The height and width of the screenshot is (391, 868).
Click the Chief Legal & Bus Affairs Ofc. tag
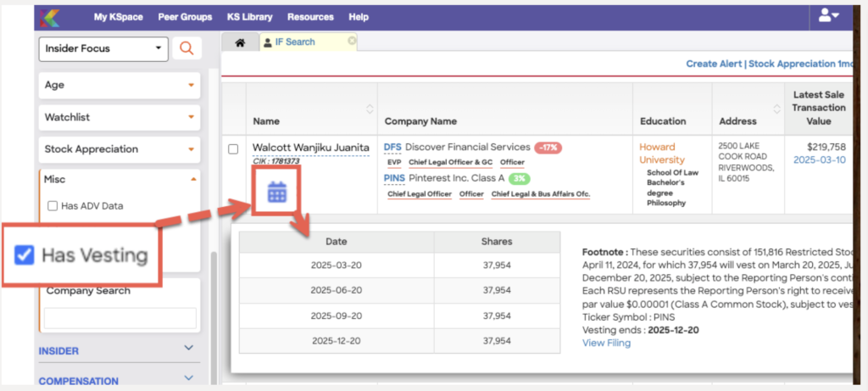(x=541, y=194)
